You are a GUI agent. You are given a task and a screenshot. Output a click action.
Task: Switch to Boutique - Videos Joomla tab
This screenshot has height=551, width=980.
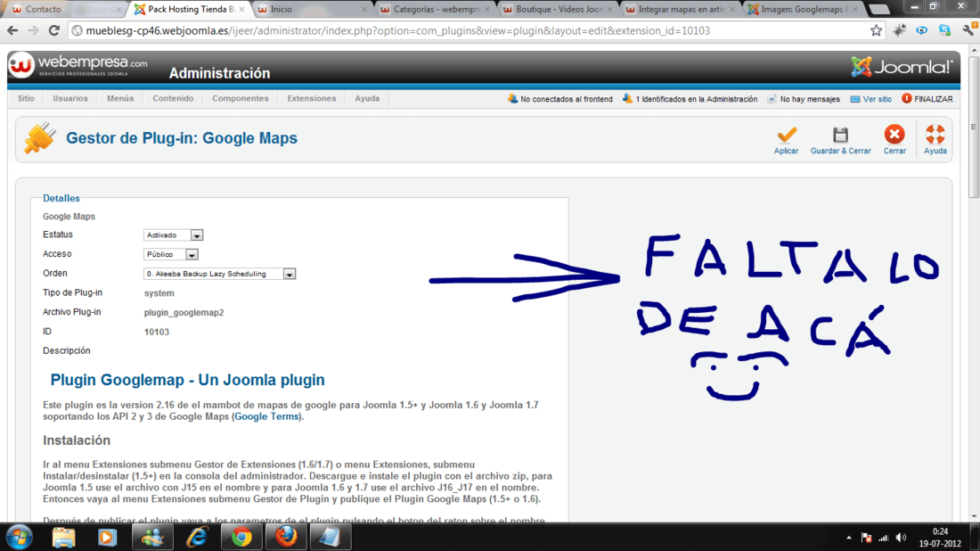pyautogui.click(x=558, y=10)
